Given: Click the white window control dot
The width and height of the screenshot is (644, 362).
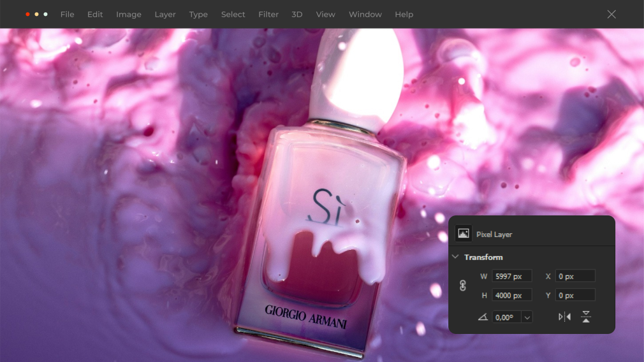Looking at the screenshot, I should click(45, 15).
